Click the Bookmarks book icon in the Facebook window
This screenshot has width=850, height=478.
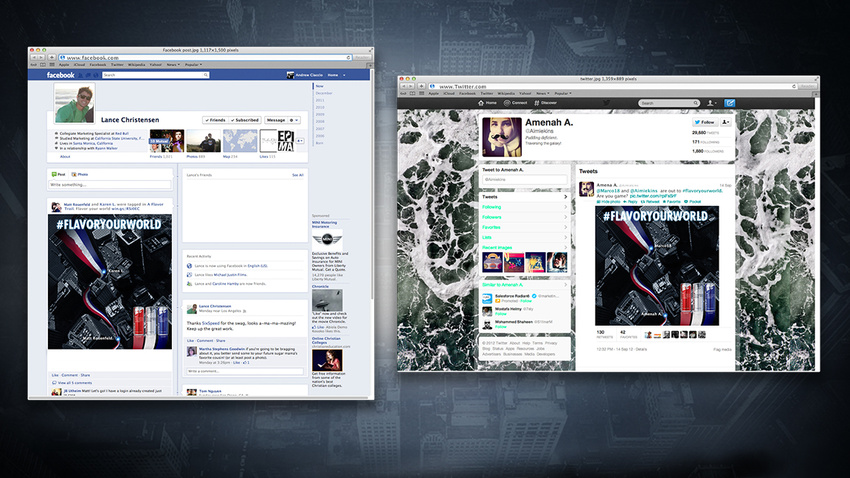pos(43,64)
